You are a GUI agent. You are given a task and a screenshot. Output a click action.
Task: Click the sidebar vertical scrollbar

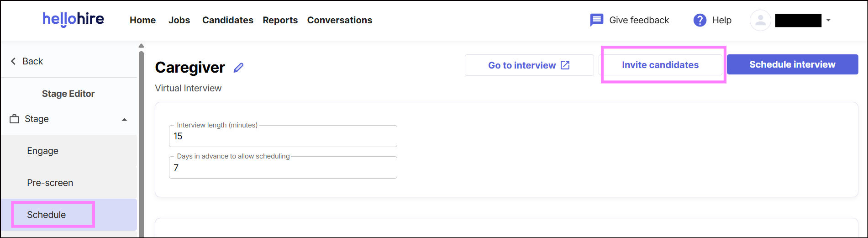[x=141, y=143]
